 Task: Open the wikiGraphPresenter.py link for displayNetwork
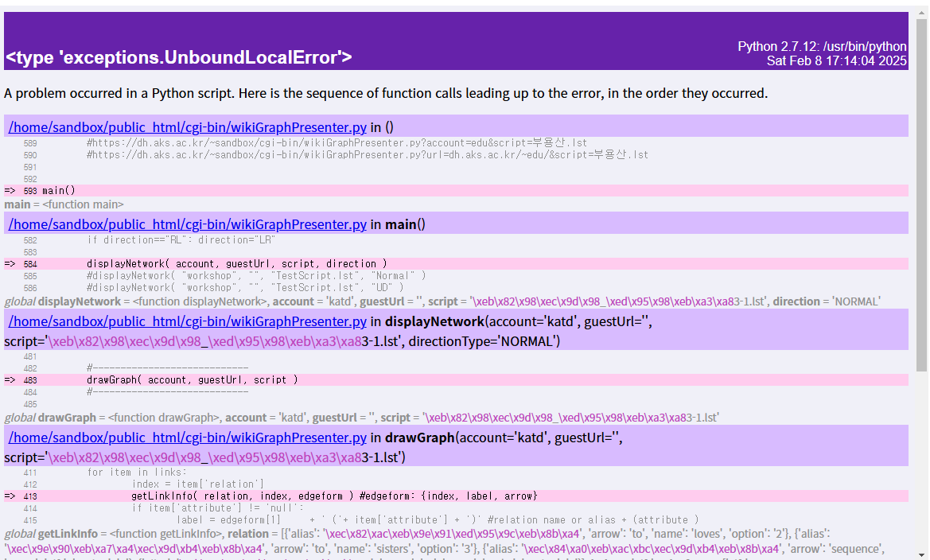(187, 321)
